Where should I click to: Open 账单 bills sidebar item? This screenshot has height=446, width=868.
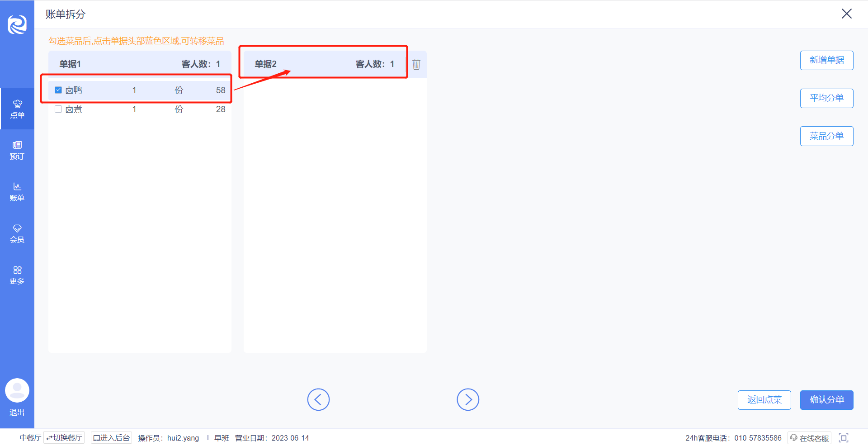(17, 192)
